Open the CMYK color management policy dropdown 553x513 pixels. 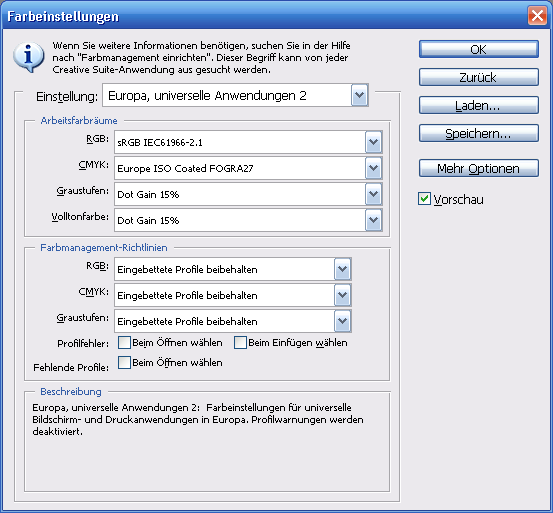[x=342, y=295]
